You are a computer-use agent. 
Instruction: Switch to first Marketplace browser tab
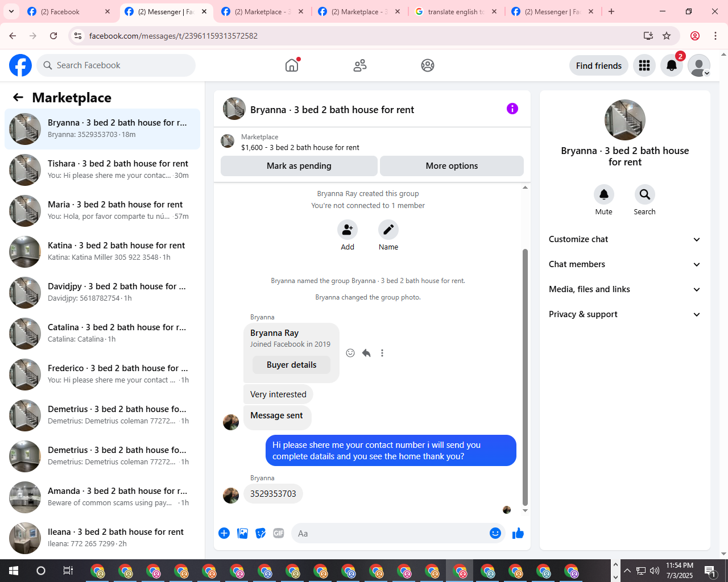coord(263,11)
